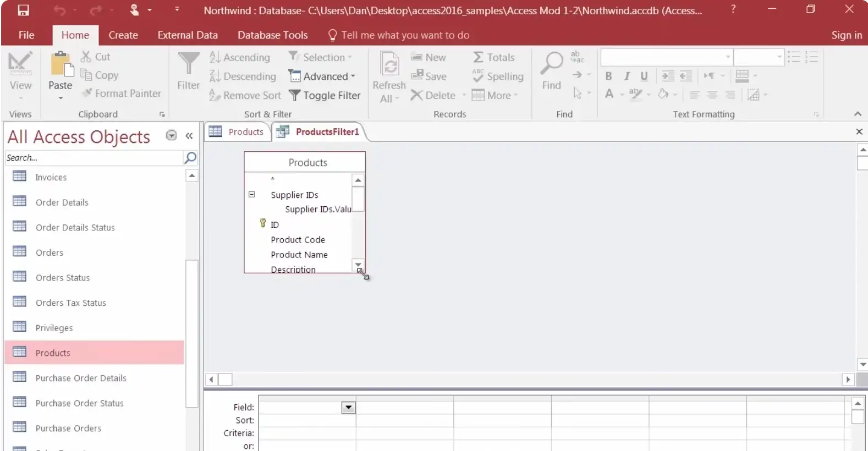Image resolution: width=868 pixels, height=451 pixels.
Task: Click the font color button
Action: [609, 94]
